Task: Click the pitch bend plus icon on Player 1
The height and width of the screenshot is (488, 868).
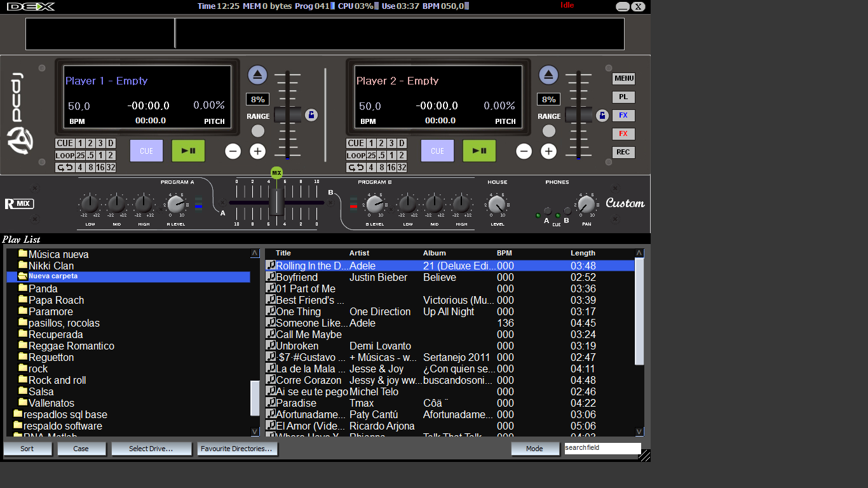Action: [x=257, y=151]
